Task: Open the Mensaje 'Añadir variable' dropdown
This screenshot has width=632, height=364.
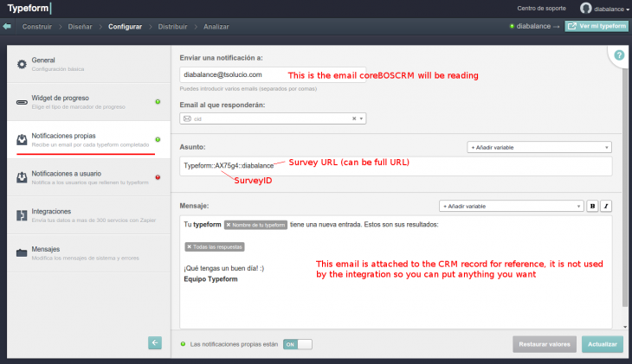Action: click(x=512, y=206)
